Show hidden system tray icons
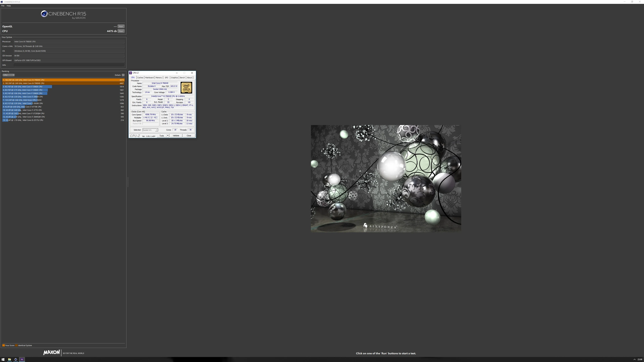This screenshot has width=644, height=362. click(x=634, y=359)
